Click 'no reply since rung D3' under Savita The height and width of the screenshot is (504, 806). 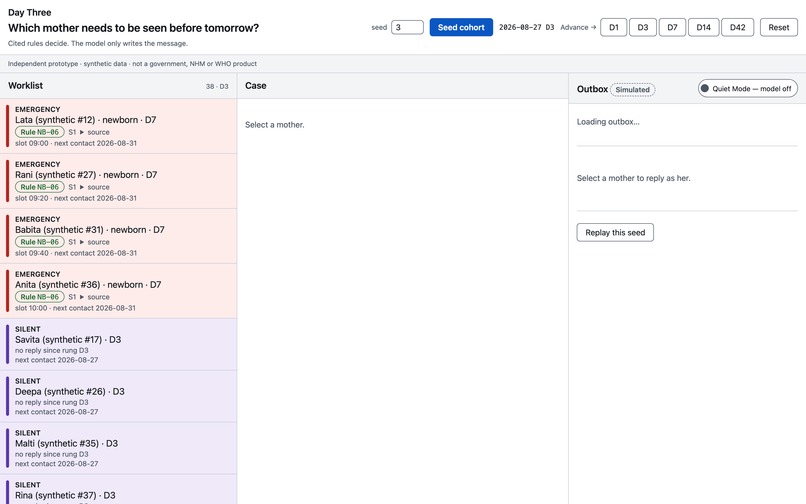[51, 350]
